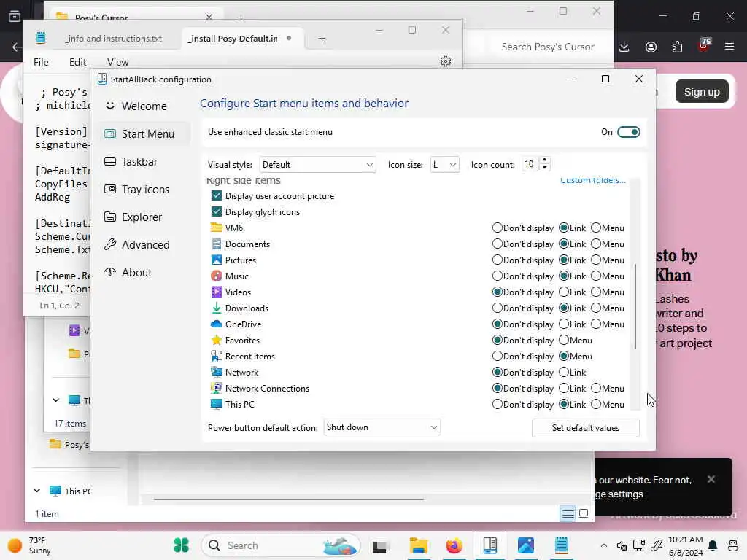
Task: Uncheck Display user account picture
Action: tap(216, 195)
